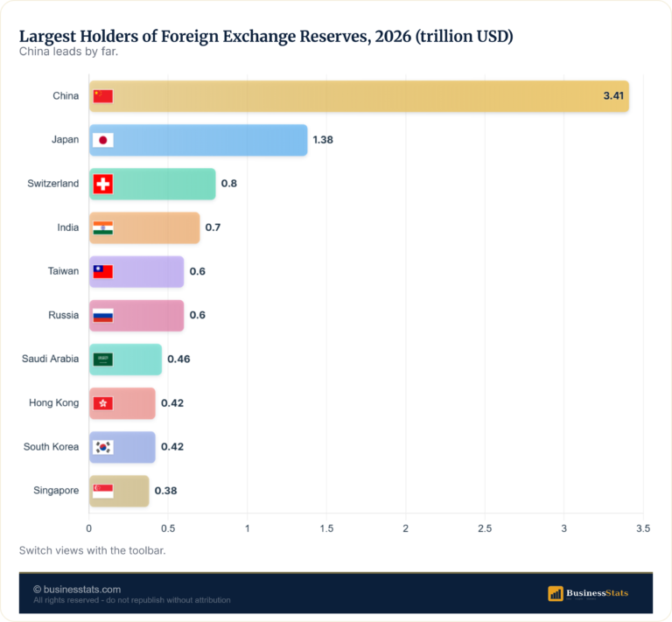Click the x-axis tick label 0

coord(88,528)
